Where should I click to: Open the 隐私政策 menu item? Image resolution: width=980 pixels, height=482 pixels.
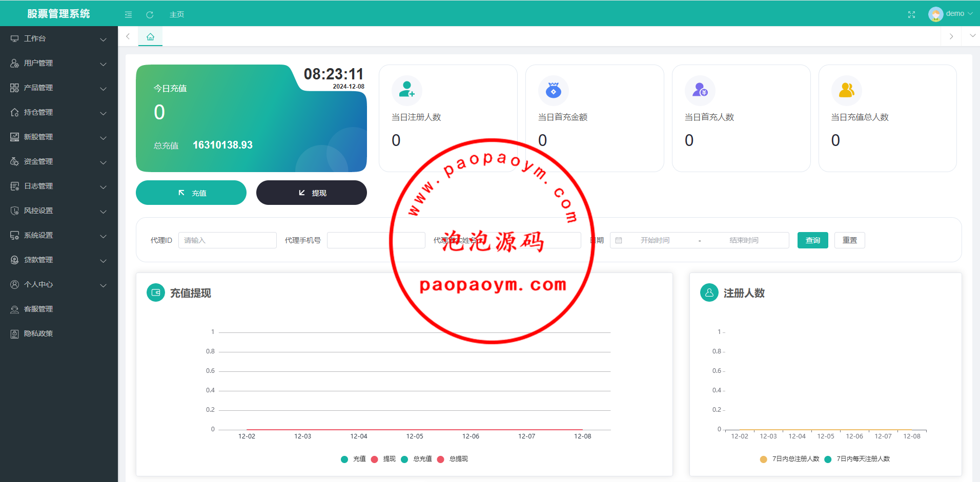[59, 333]
